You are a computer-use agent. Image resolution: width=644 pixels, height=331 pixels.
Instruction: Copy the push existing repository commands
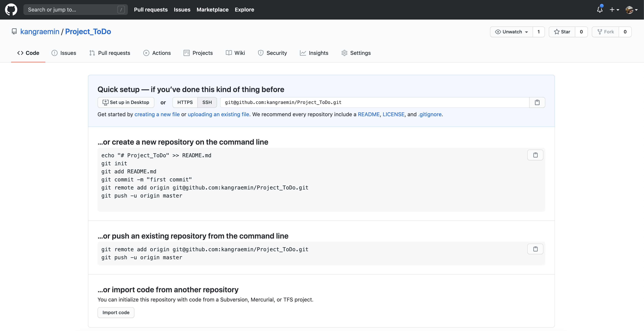[x=535, y=249]
